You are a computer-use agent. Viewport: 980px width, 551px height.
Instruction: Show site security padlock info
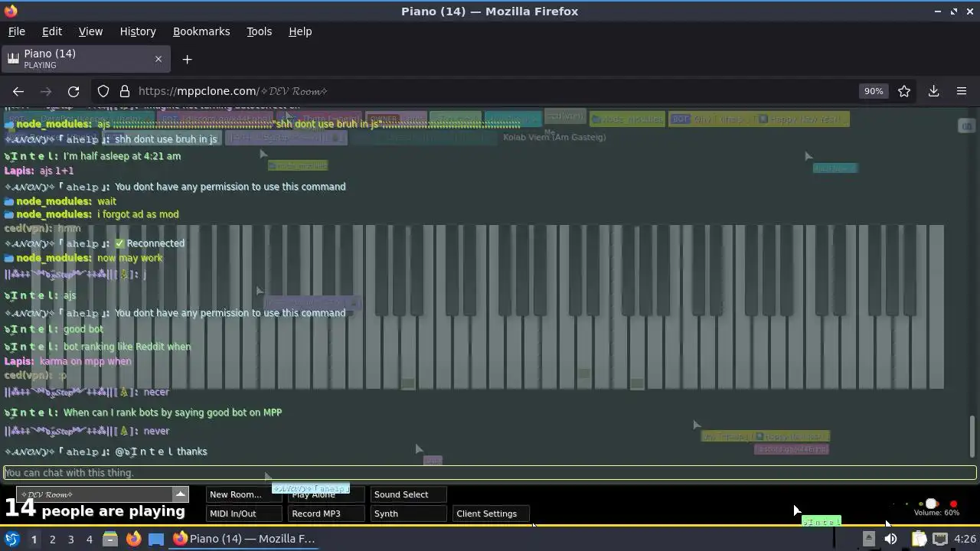click(125, 91)
